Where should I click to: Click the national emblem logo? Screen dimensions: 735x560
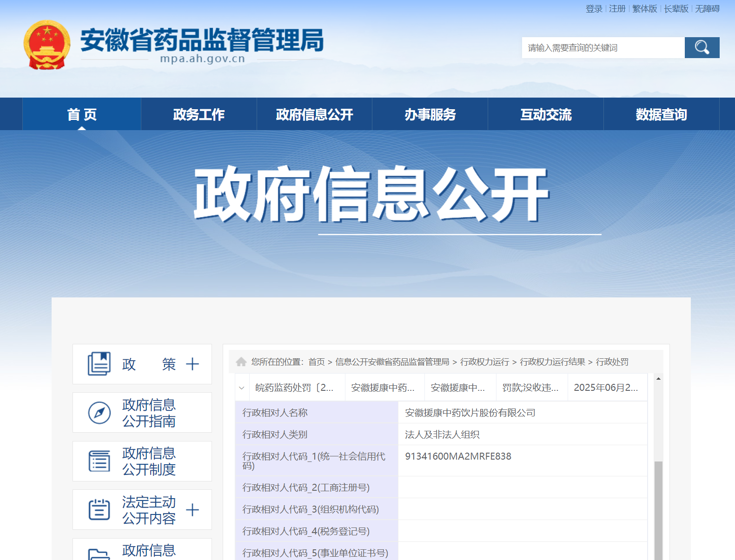coord(47,45)
